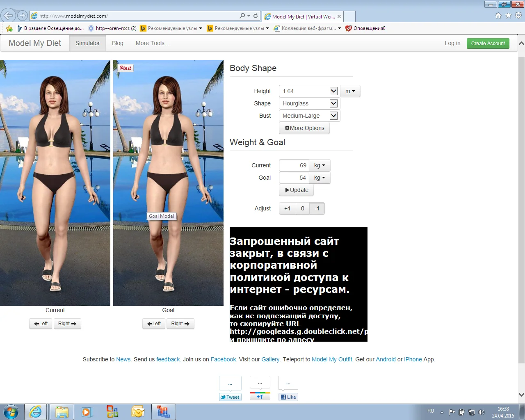
Task: Open the News subscription link
Action: (x=123, y=359)
